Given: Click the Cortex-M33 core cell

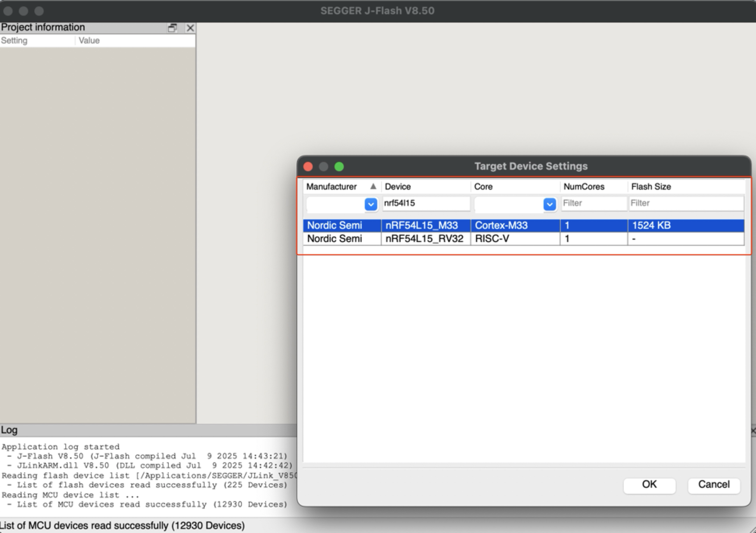Looking at the screenshot, I should click(x=515, y=226).
